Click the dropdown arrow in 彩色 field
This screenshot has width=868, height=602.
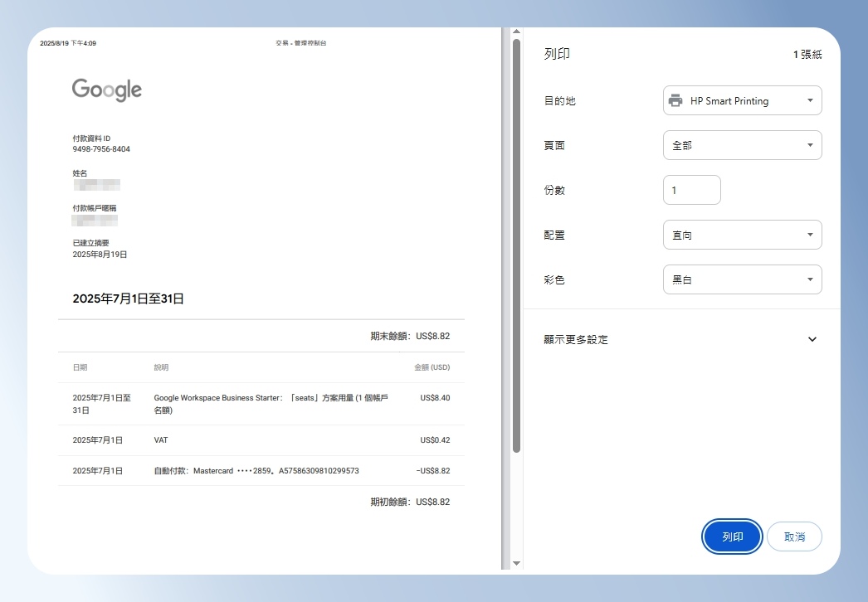click(810, 280)
